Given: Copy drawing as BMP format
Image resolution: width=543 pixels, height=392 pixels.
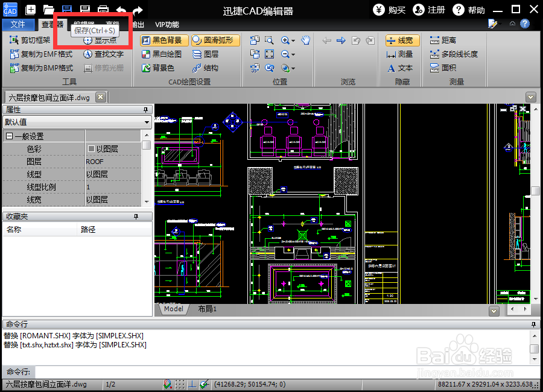Looking at the screenshot, I should point(41,68).
